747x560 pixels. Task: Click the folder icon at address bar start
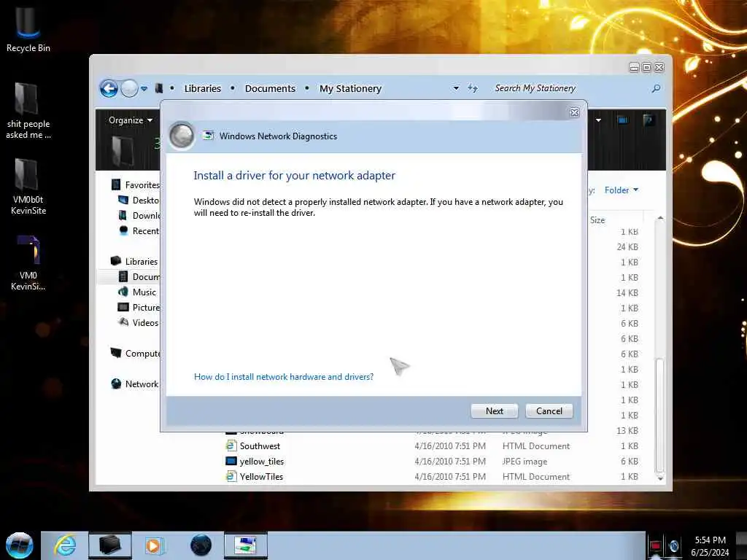tap(159, 88)
